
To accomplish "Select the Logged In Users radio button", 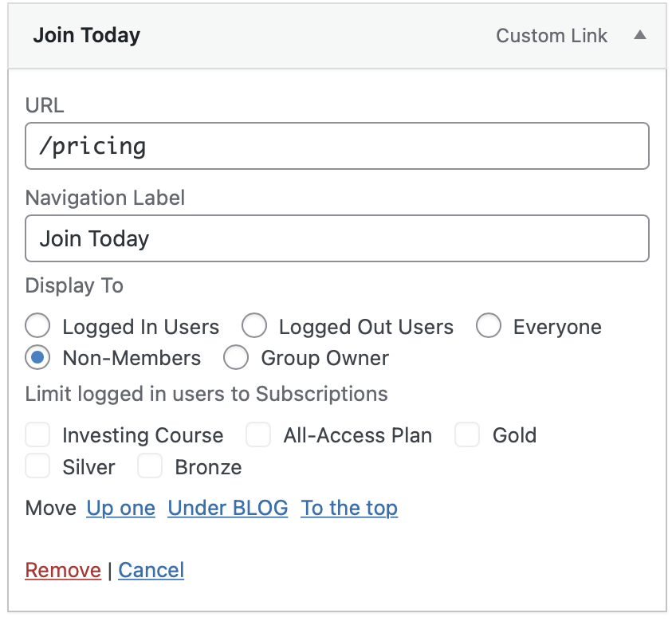I will [37, 327].
